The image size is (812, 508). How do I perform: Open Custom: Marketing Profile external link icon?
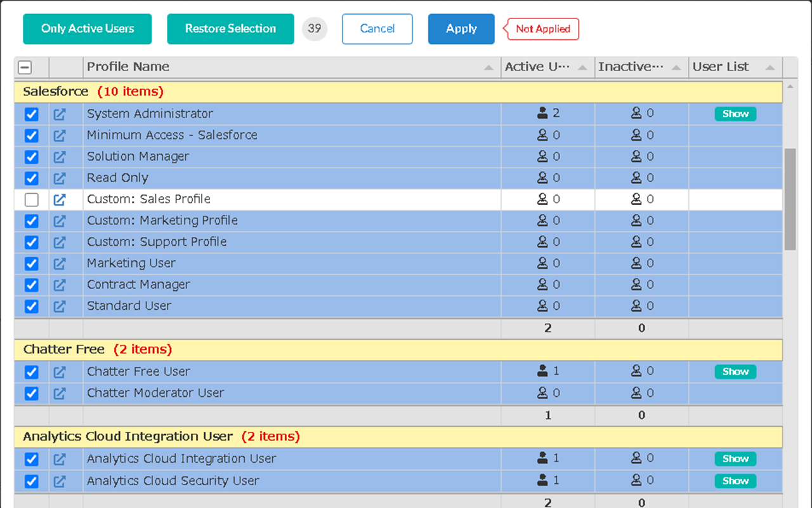(59, 221)
